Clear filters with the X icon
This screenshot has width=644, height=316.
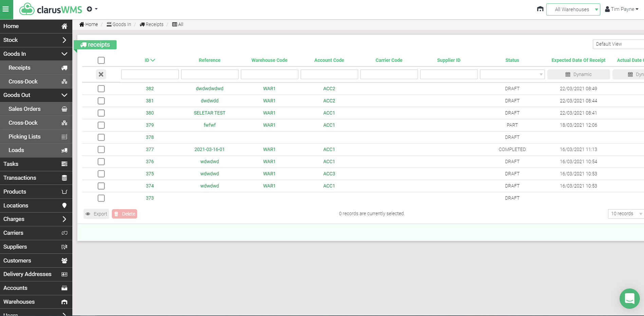point(101,74)
